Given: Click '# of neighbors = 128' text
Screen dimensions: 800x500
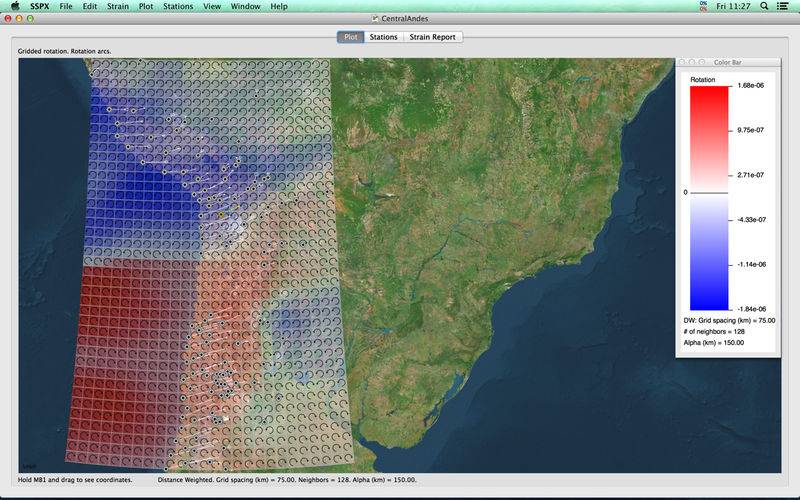Looking at the screenshot, I should coord(714,332).
